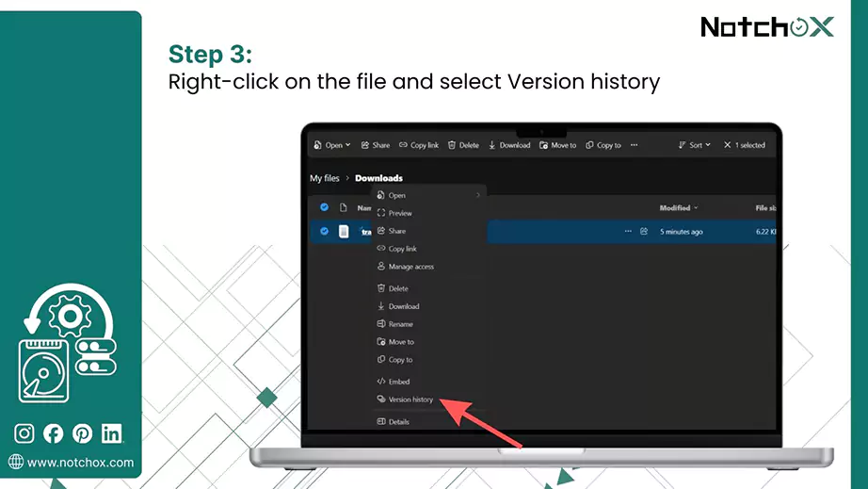
Task: Clear selection with the X beside 1 selected
Action: tap(728, 145)
